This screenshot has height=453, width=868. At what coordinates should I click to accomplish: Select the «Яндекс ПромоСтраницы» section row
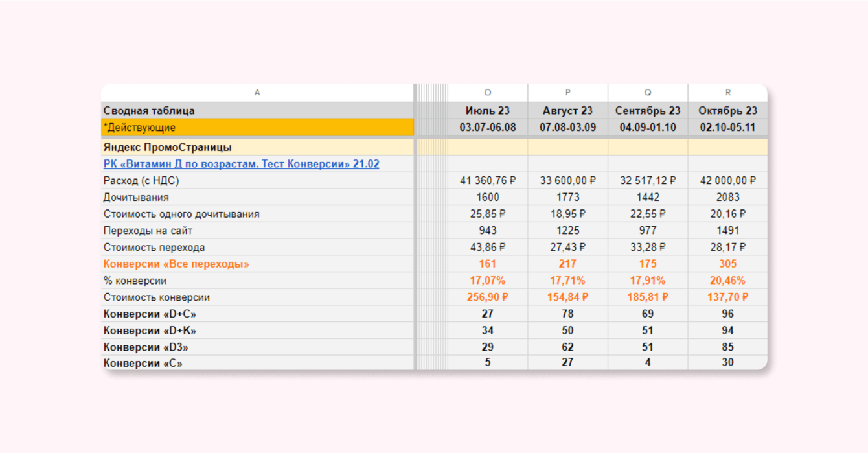point(168,147)
